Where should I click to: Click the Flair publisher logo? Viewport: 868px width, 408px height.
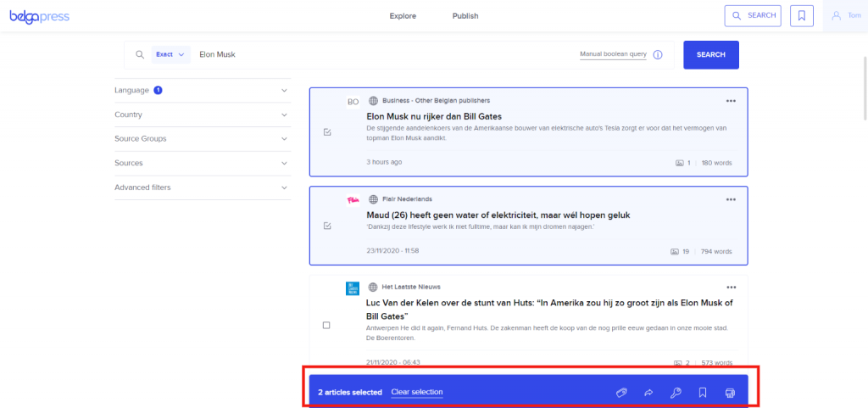click(x=353, y=200)
